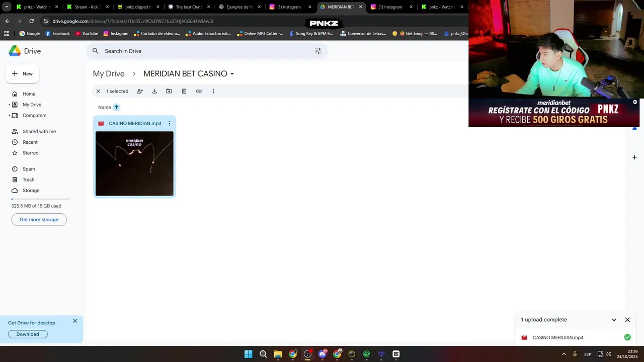Open the YouTube bookmark
The image size is (644, 362).
[x=87, y=34]
